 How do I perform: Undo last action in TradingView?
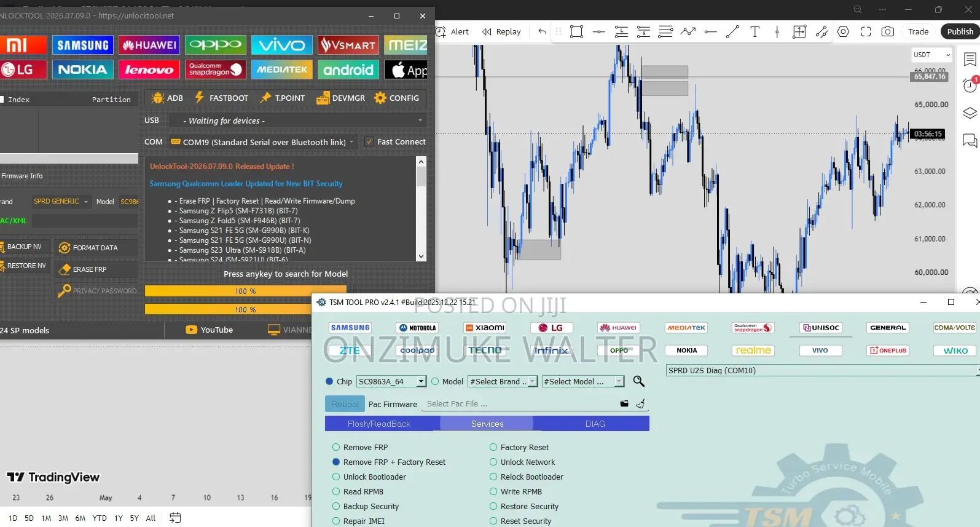pos(542,32)
